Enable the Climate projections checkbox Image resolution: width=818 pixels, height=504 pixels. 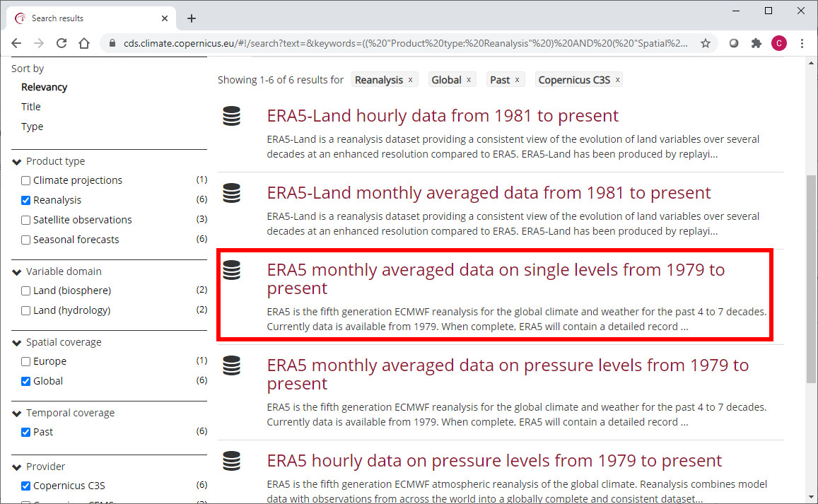(25, 180)
